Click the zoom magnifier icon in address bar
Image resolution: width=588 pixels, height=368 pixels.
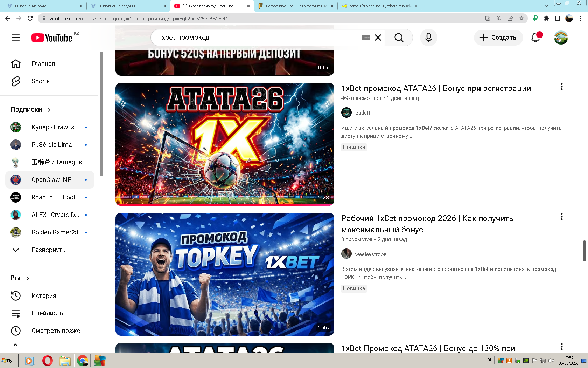499,19
